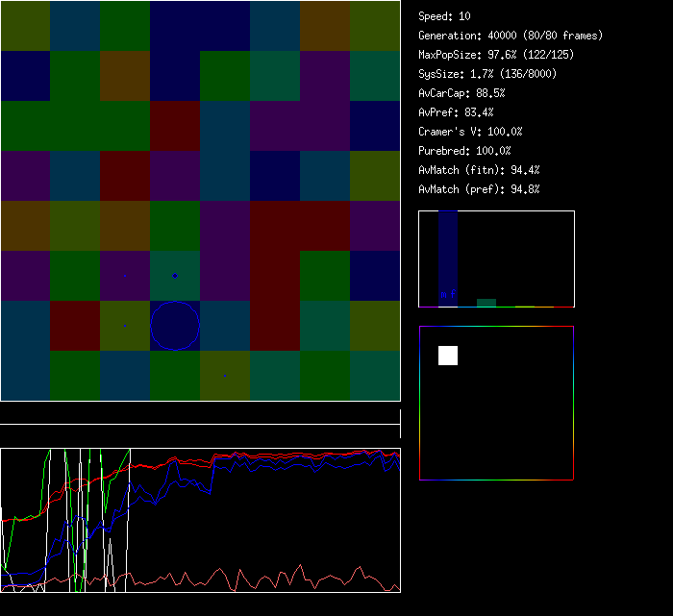Click the small dot left of the blue circle
This screenshot has width=673, height=616.
click(x=125, y=326)
